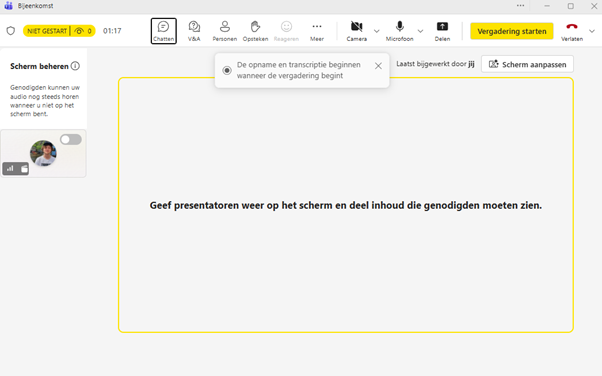Screen dimensions: 602x376
Task: Leave the meeting with Verlaten
Action: click(x=572, y=31)
